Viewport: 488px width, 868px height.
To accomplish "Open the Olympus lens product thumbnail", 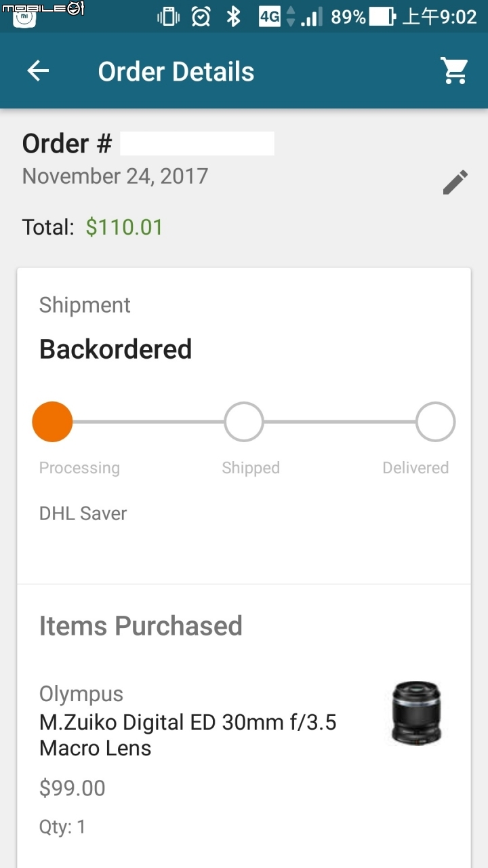I will click(415, 713).
